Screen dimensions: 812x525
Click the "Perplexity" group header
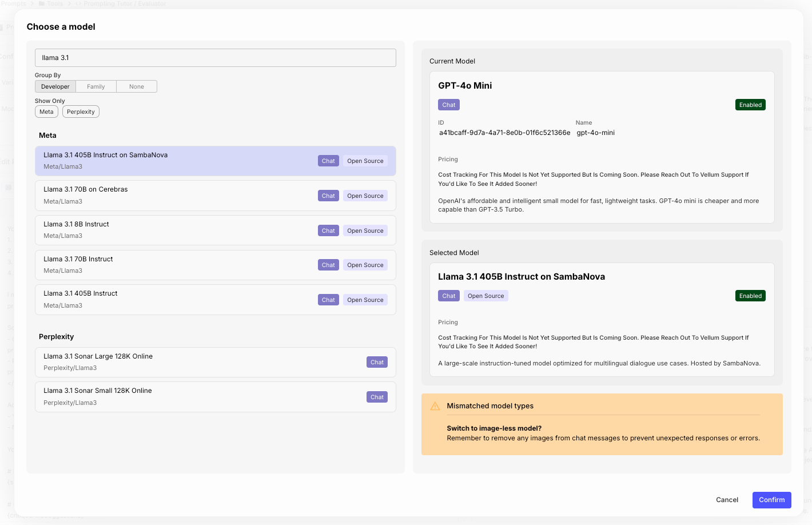pyautogui.click(x=57, y=337)
